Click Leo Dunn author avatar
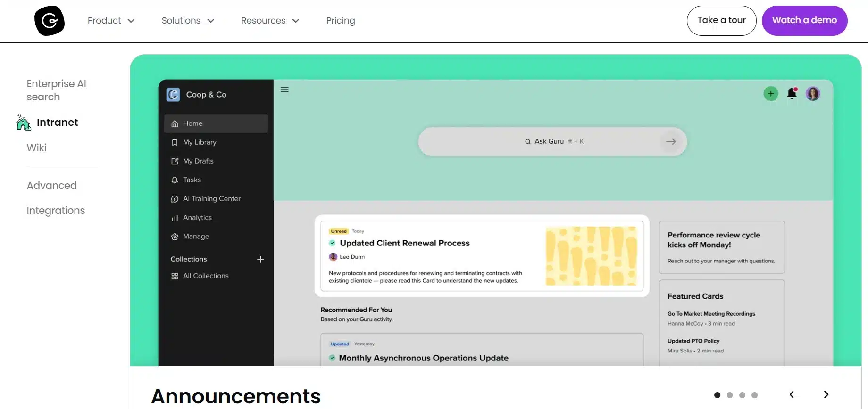868x409 pixels. (333, 257)
